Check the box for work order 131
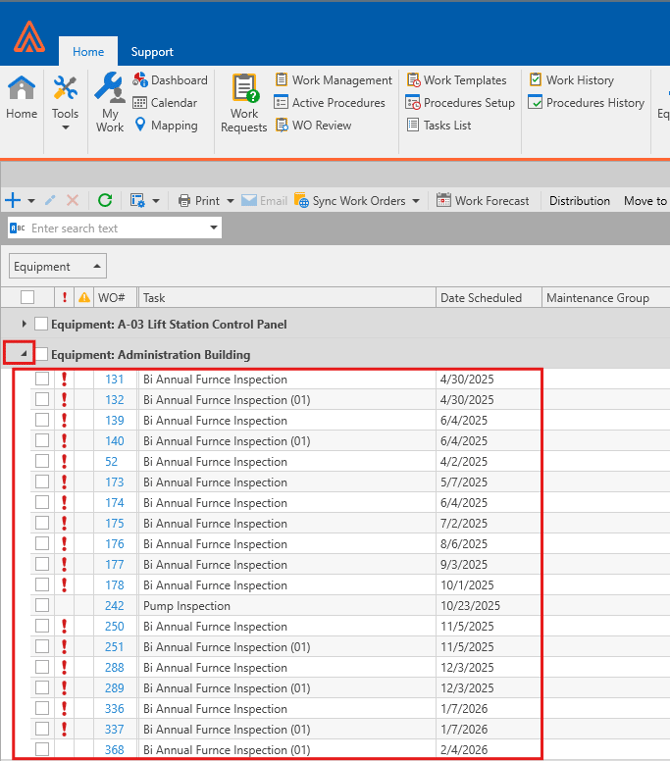 click(x=42, y=379)
